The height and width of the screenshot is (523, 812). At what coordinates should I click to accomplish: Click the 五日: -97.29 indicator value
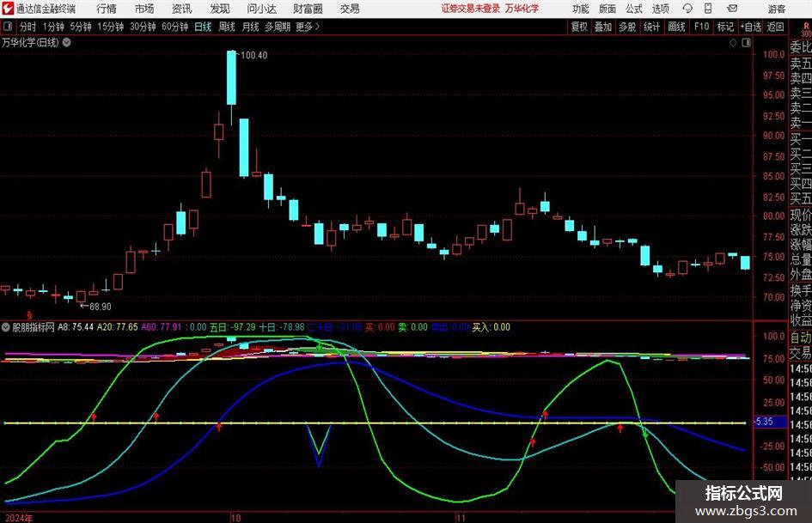[233, 327]
